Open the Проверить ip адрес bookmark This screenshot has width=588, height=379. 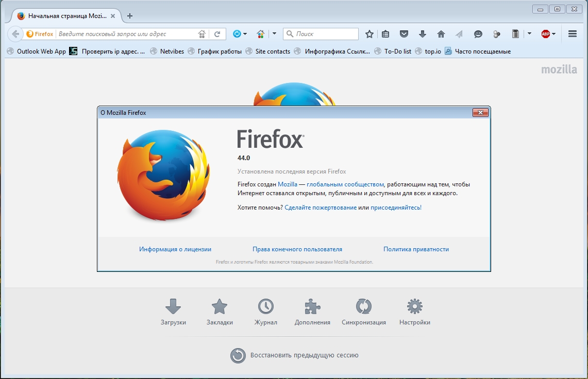pos(107,51)
